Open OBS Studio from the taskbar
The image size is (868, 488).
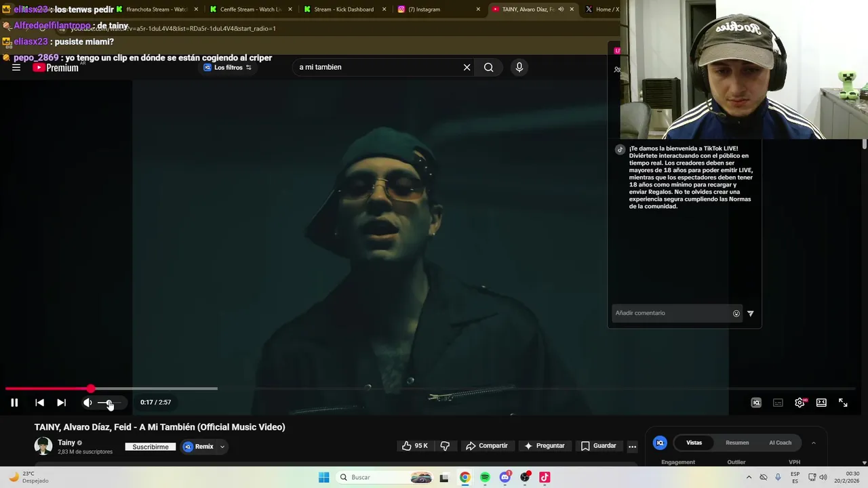[525, 477]
